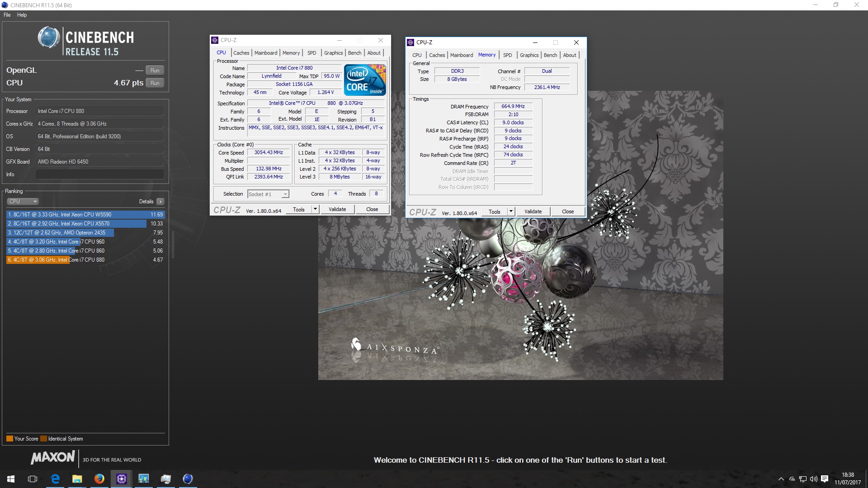Select the Core i7 860 ranking entry
The image size is (868, 488).
[85, 251]
